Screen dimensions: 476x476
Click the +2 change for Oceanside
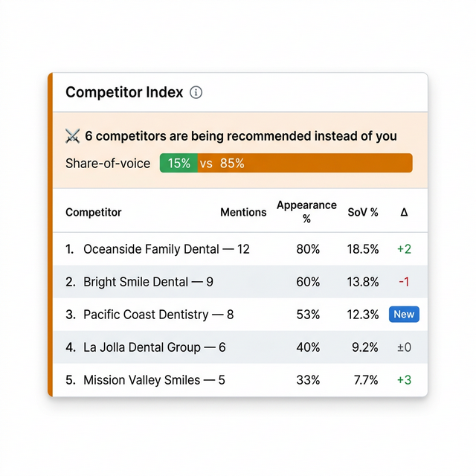(404, 250)
